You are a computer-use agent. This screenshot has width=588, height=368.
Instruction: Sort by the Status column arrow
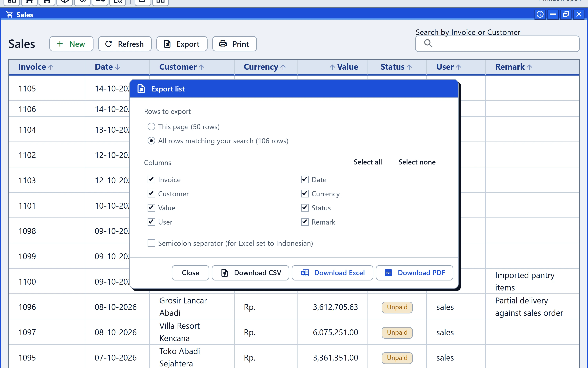[x=409, y=67]
